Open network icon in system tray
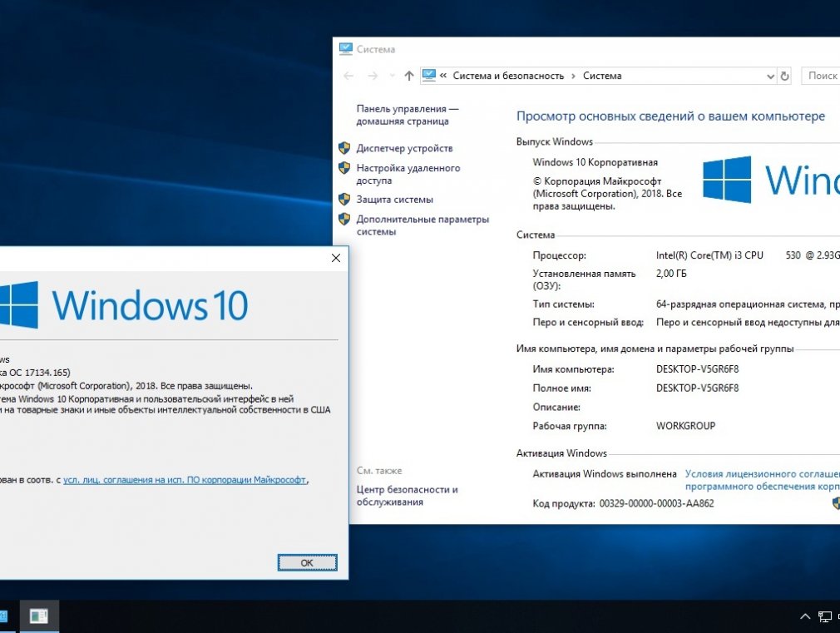This screenshot has width=840, height=633. (824, 617)
